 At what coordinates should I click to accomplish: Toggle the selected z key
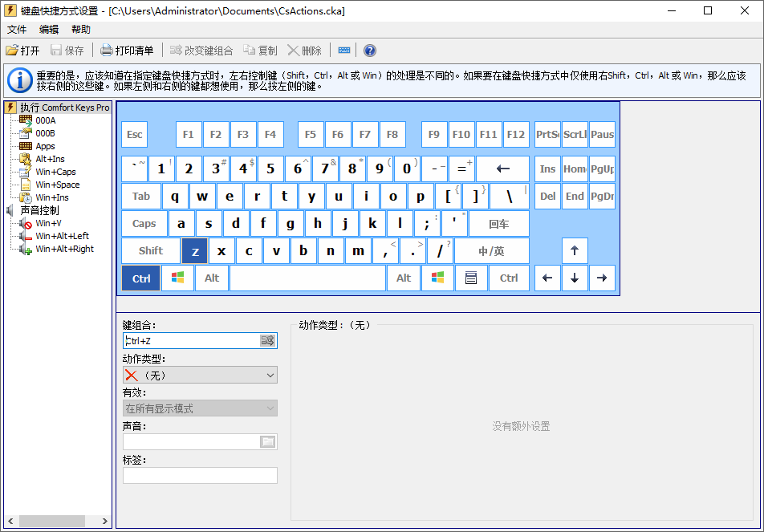tap(195, 251)
